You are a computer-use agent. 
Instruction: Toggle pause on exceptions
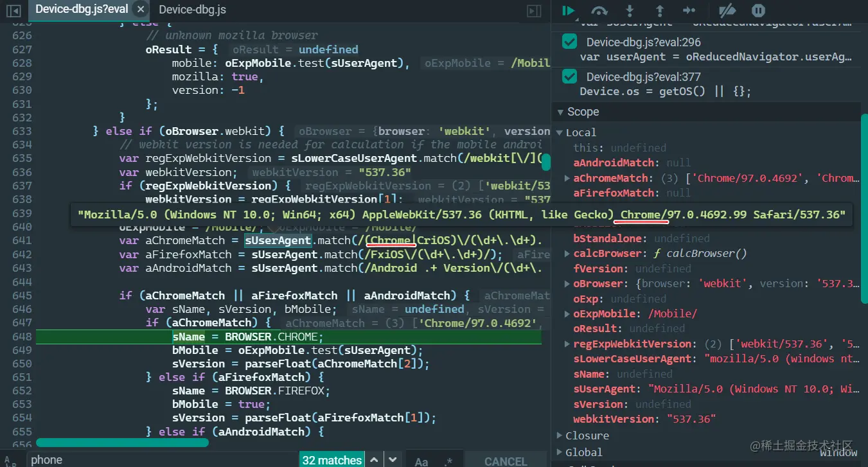click(x=758, y=10)
